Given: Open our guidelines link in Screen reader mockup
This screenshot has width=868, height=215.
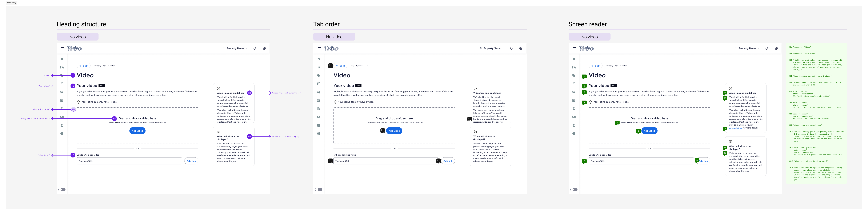Looking at the screenshot, I should coord(735,128).
